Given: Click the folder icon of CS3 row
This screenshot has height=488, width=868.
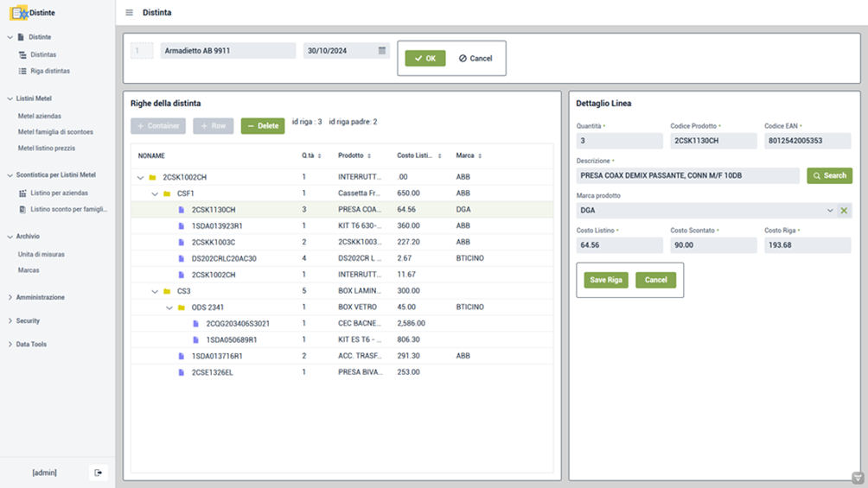Looking at the screenshot, I should [167, 291].
